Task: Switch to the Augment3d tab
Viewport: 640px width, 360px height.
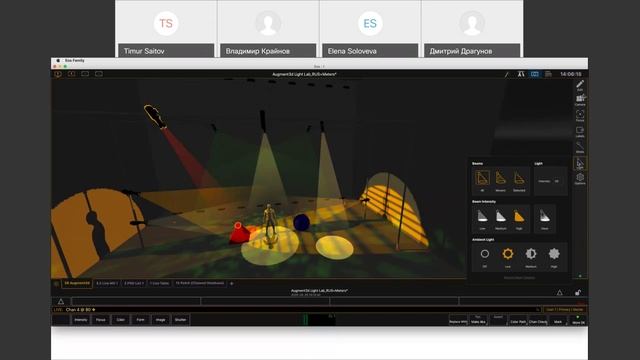Action: tap(77, 283)
